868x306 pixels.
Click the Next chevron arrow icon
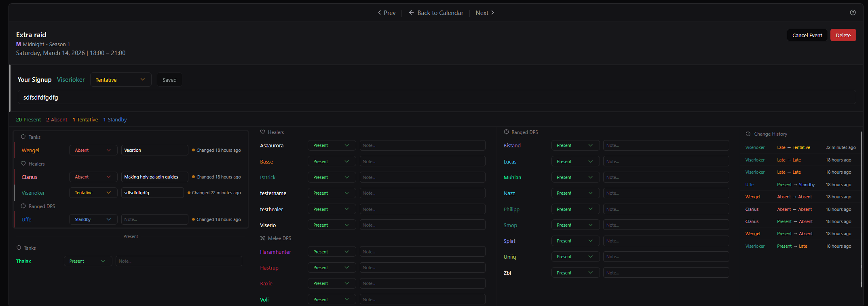(492, 13)
